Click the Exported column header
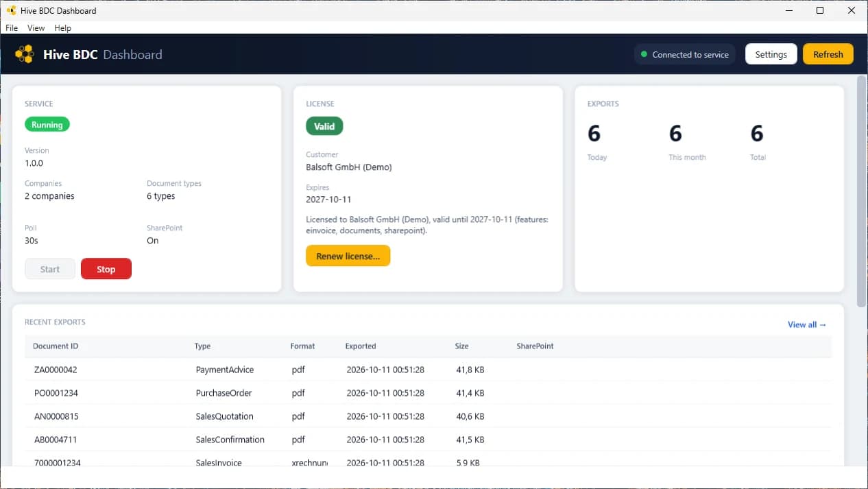The height and width of the screenshot is (489, 868). (x=361, y=346)
